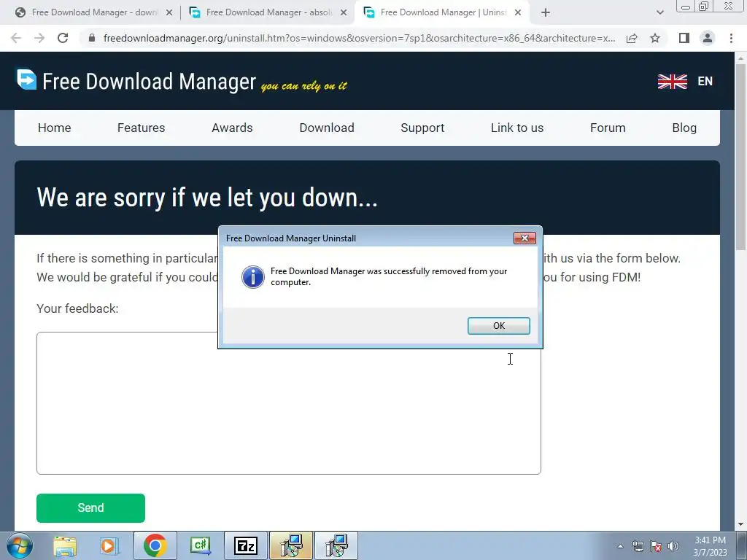Image resolution: width=747 pixels, height=560 pixels.
Task: Open the Download menu item
Action: point(327,128)
